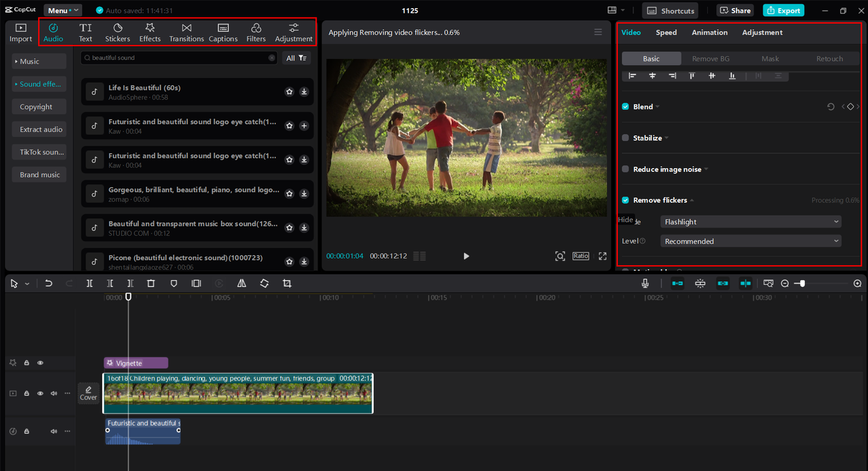The height and width of the screenshot is (471, 868).
Task: Mute the main video track audio
Action: (x=54, y=393)
